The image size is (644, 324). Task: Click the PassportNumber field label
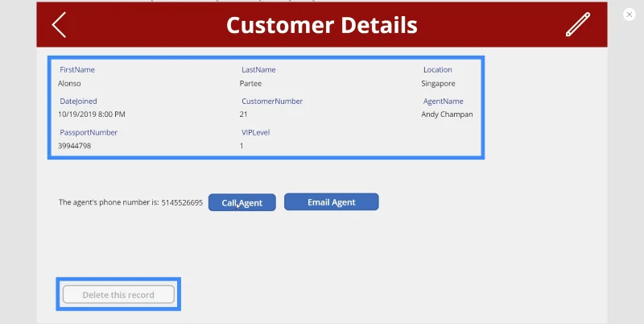89,132
